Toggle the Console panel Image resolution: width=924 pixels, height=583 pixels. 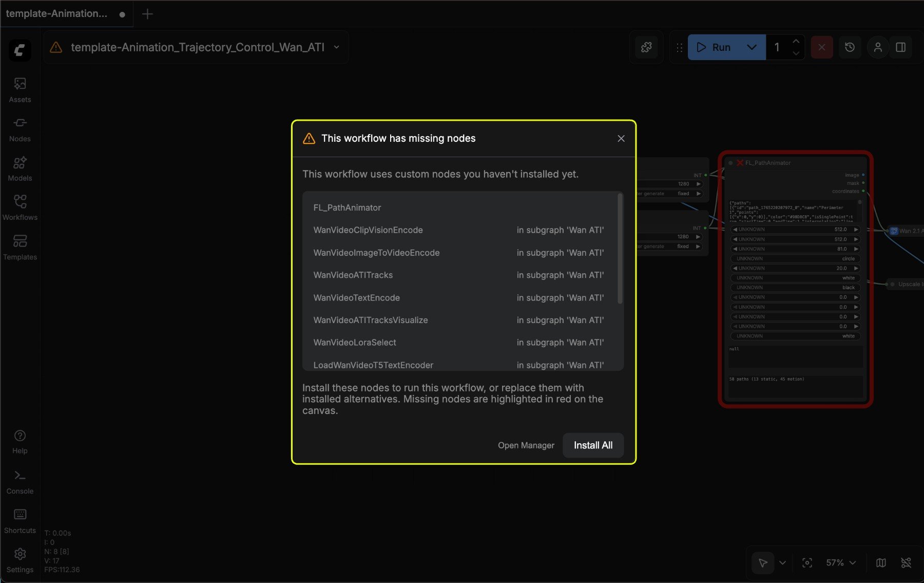tap(20, 482)
